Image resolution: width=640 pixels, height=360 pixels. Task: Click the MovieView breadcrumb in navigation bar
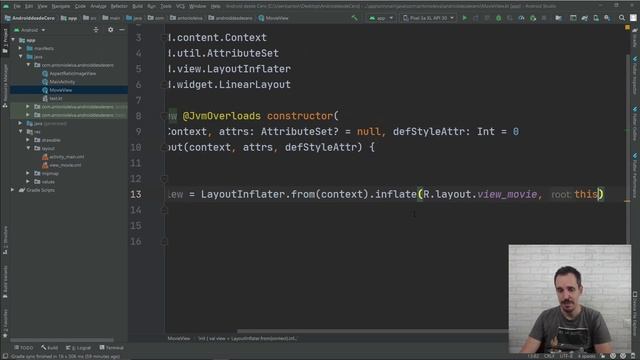273,18
